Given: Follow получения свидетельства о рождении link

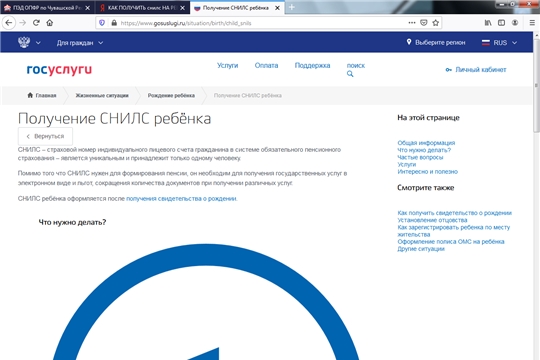Looking at the screenshot, I should (181, 198).
